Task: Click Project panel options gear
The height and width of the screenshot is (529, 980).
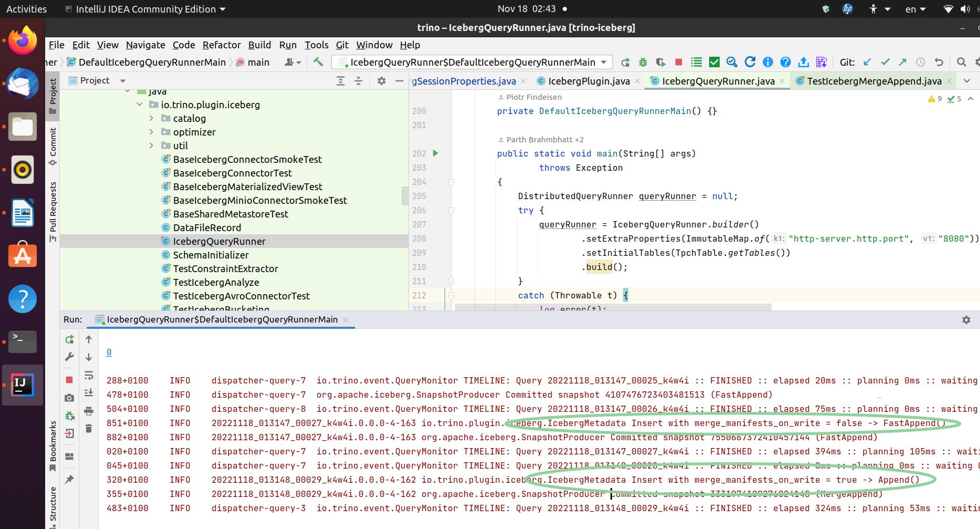Action: click(x=382, y=81)
